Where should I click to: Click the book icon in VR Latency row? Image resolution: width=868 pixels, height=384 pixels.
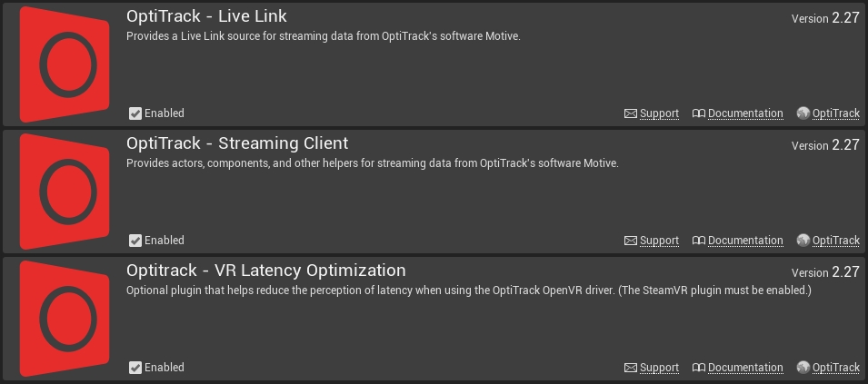pyautogui.click(x=698, y=368)
